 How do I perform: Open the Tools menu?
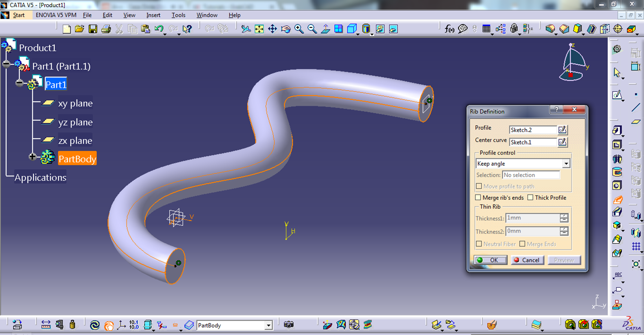(x=178, y=15)
